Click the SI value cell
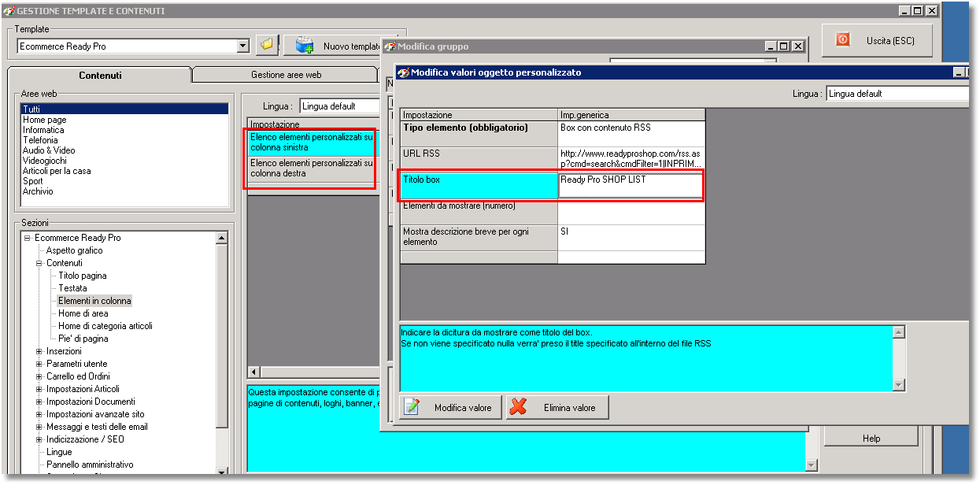Screen dimensions: 980x485 [631, 237]
